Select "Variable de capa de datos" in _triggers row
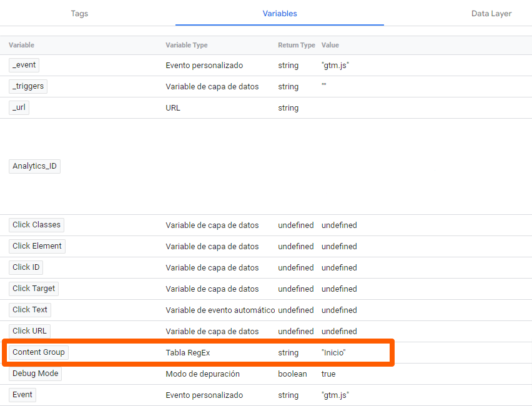 pyautogui.click(x=212, y=87)
